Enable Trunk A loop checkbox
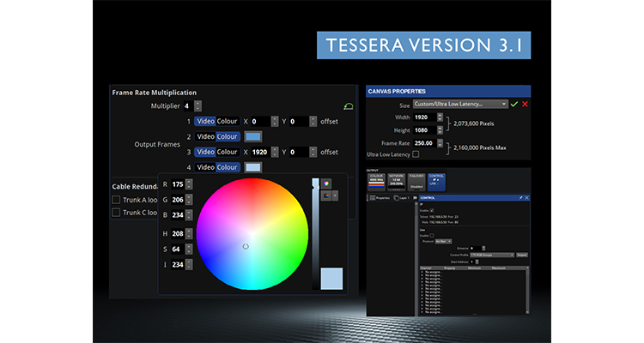 pos(116,200)
